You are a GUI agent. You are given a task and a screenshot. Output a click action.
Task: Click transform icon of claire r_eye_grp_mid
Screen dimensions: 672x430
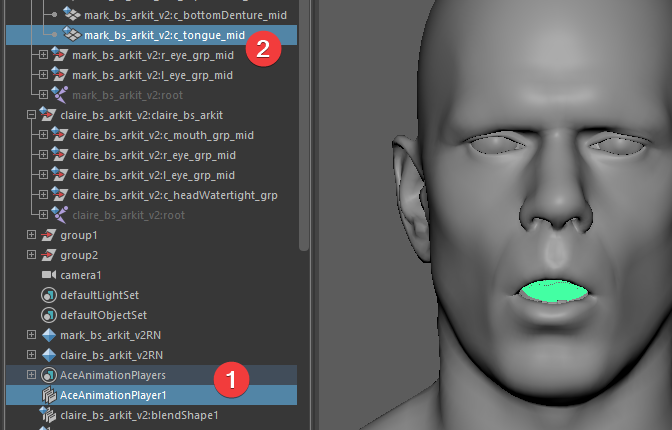(60, 155)
